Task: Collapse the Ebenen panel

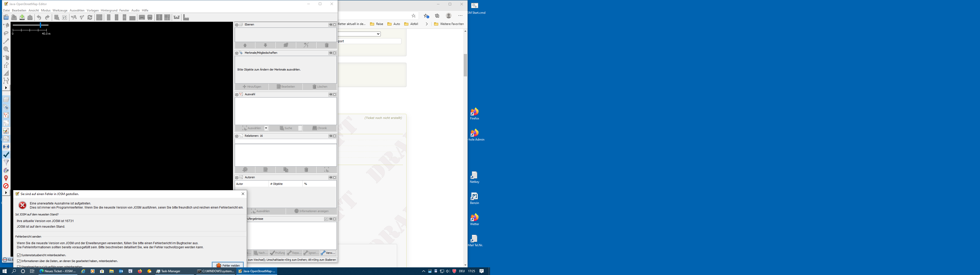Action: (x=237, y=25)
